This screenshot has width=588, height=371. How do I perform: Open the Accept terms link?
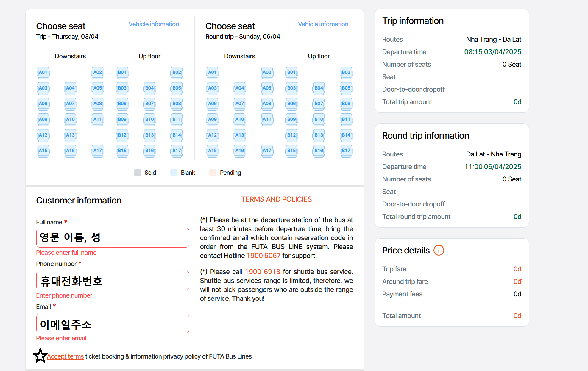click(65, 356)
